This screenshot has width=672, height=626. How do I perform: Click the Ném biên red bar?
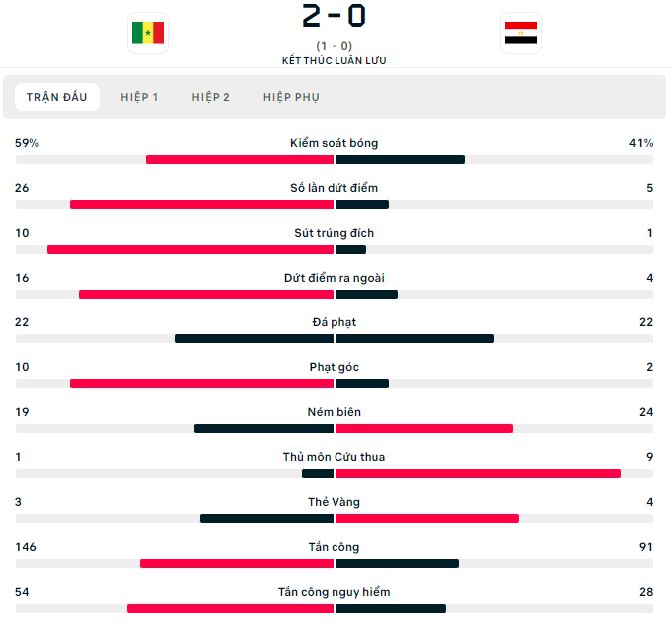click(x=423, y=429)
